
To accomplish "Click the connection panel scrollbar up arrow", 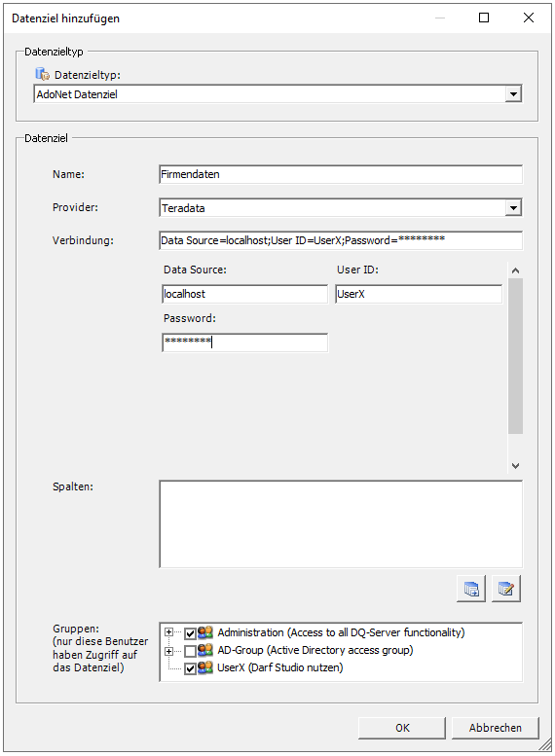I will 515,270.
